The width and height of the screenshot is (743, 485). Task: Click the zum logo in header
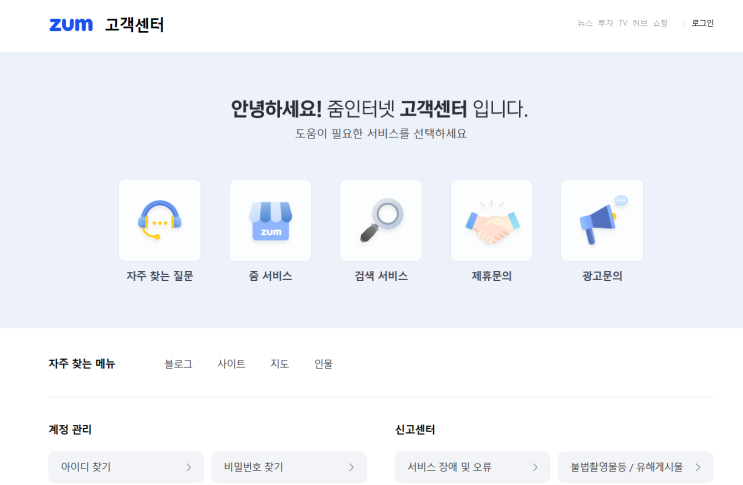pos(71,24)
